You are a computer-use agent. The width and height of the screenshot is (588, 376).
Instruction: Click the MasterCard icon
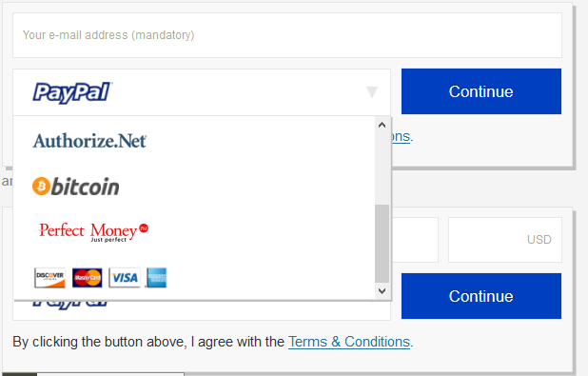(x=87, y=278)
